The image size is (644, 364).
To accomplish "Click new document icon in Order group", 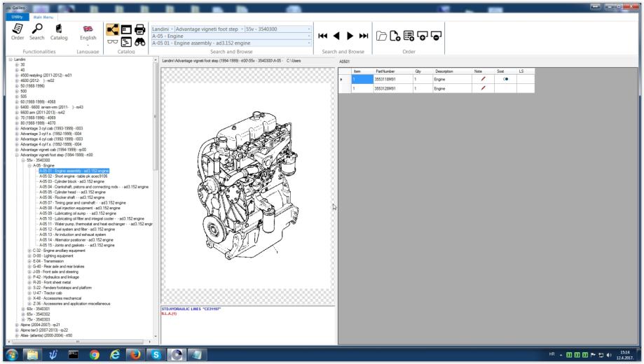I will [394, 35].
